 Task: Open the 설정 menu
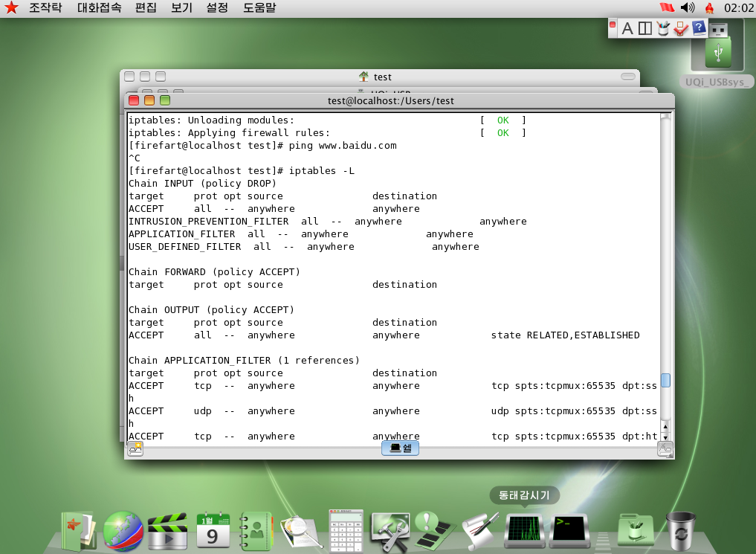[217, 8]
